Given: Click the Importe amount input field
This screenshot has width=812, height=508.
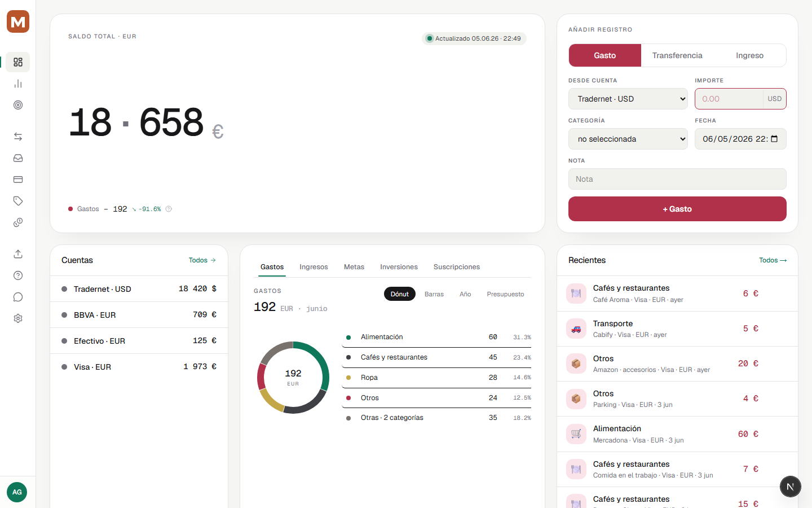Looking at the screenshot, I should tap(729, 99).
